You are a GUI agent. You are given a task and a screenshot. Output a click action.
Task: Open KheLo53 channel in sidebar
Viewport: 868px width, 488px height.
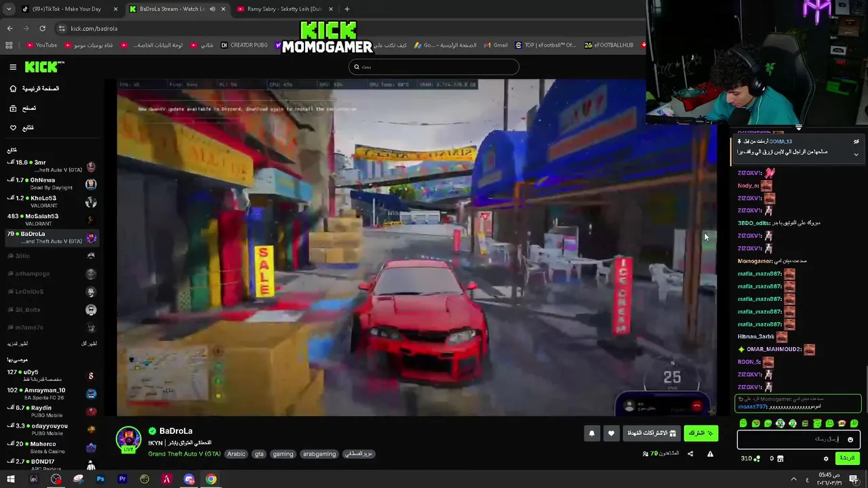(x=52, y=201)
